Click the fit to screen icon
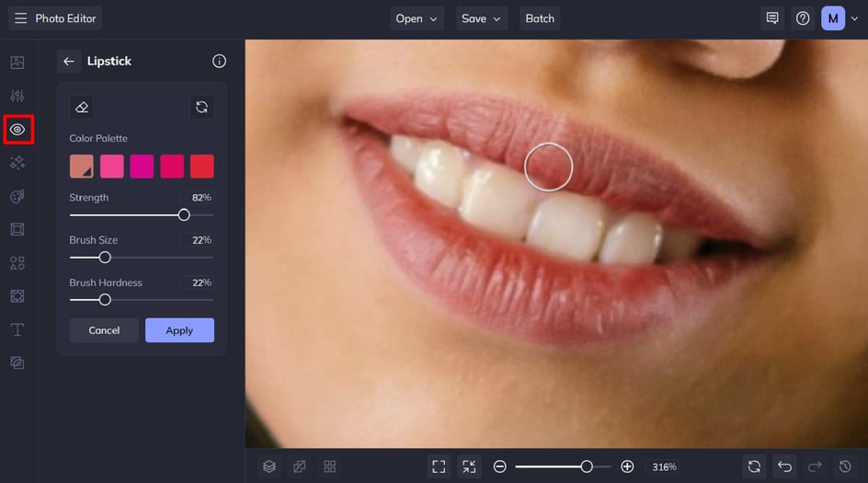This screenshot has width=868, height=483. [x=439, y=467]
